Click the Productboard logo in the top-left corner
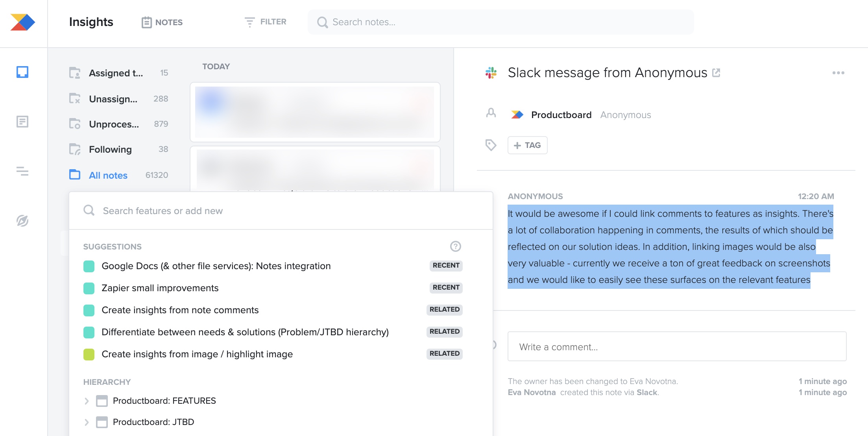The width and height of the screenshot is (868, 436). tap(24, 22)
